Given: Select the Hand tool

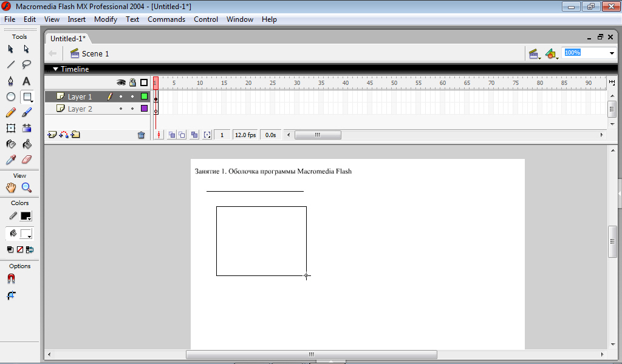Looking at the screenshot, I should [x=11, y=187].
